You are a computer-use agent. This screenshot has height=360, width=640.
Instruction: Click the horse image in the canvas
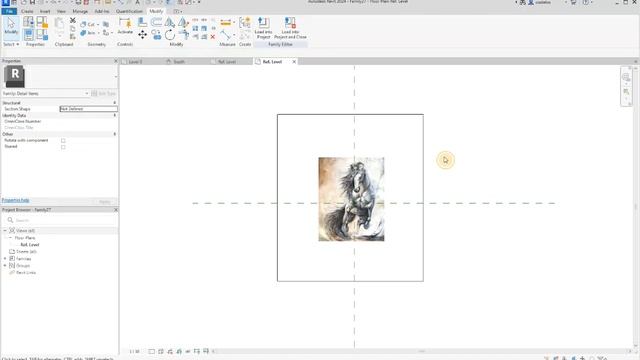[351, 199]
